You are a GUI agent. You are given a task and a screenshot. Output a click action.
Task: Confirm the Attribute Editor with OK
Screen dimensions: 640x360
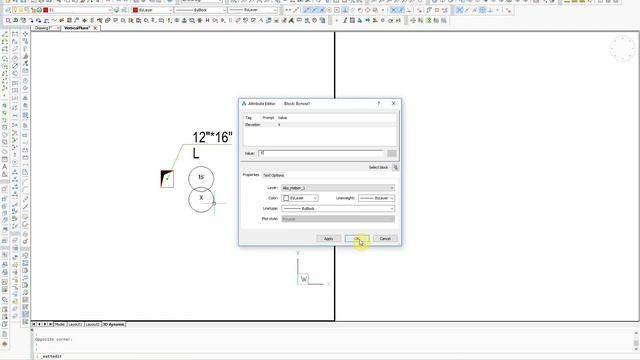[357, 238]
